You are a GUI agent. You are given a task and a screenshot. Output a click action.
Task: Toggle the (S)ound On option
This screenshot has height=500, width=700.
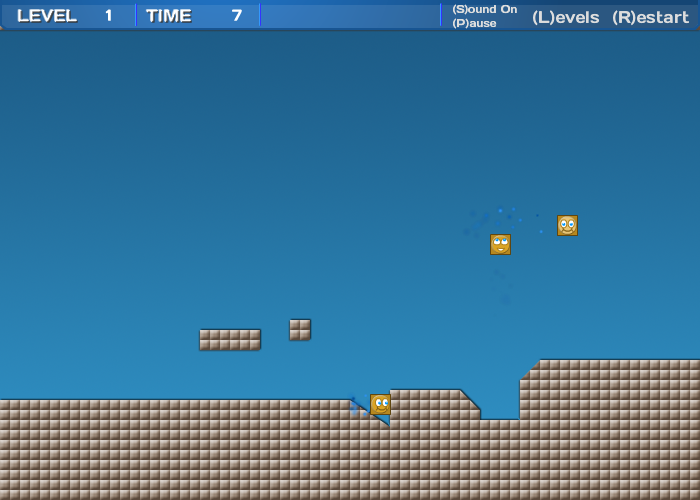[484, 9]
